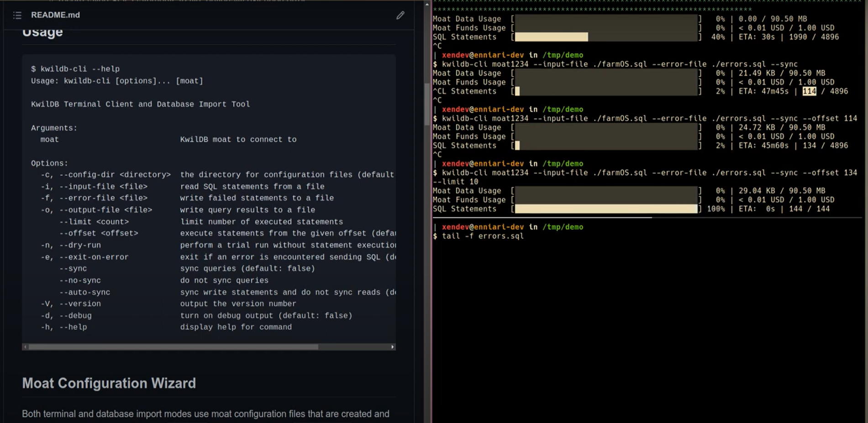Click "output the version number" description
The width and height of the screenshot is (868, 423).
[238, 303]
